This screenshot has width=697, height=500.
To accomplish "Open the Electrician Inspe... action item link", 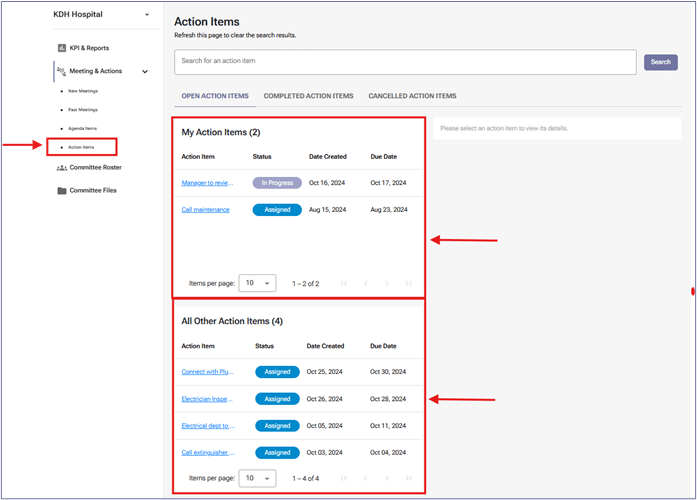I will 208,399.
